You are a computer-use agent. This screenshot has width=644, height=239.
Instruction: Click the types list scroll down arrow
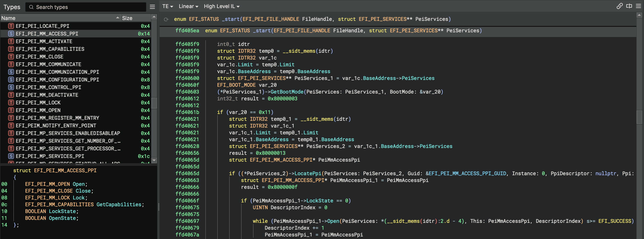pos(154,160)
